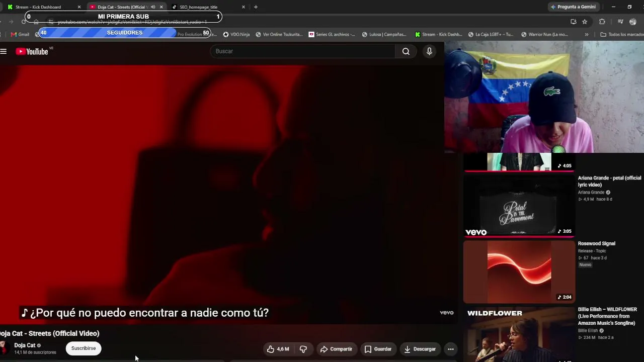Mute the Doja Cat tab audio icon
The height and width of the screenshot is (362, 644).
153,7
